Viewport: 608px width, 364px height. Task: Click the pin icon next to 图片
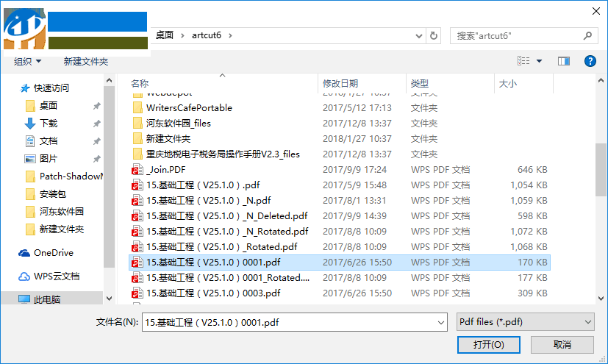tap(96, 159)
